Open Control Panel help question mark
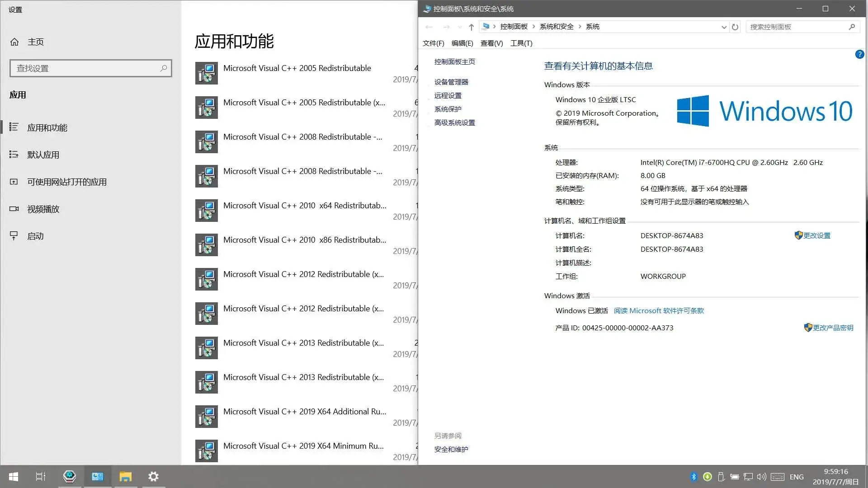The width and height of the screenshot is (868, 488). point(859,55)
